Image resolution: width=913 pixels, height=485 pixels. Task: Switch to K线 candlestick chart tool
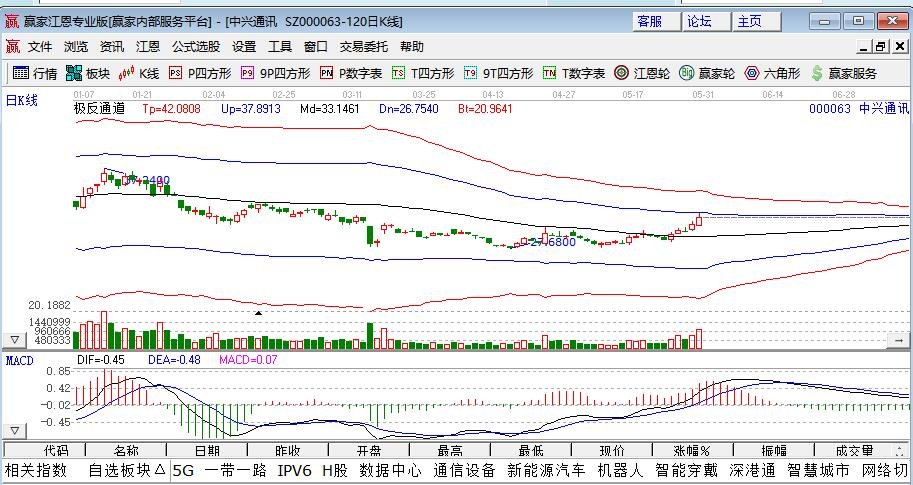click(139, 73)
